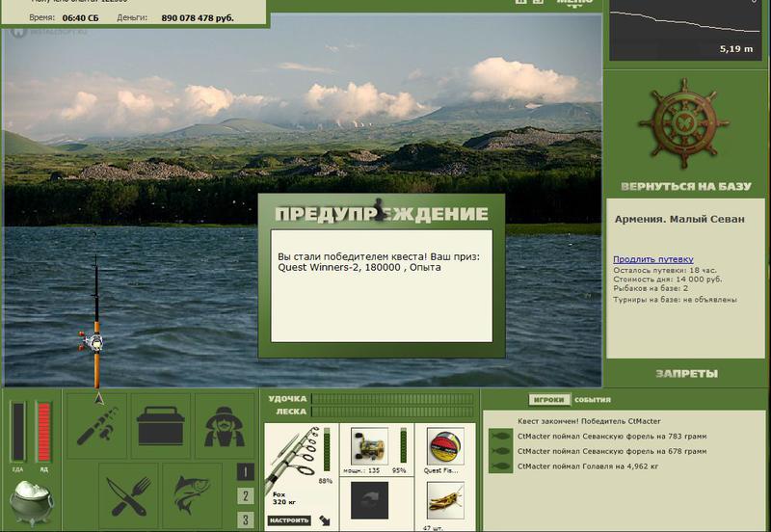This screenshot has width=771, height=532.
Task: Click the Леска tension bar
Action: pos(393,412)
